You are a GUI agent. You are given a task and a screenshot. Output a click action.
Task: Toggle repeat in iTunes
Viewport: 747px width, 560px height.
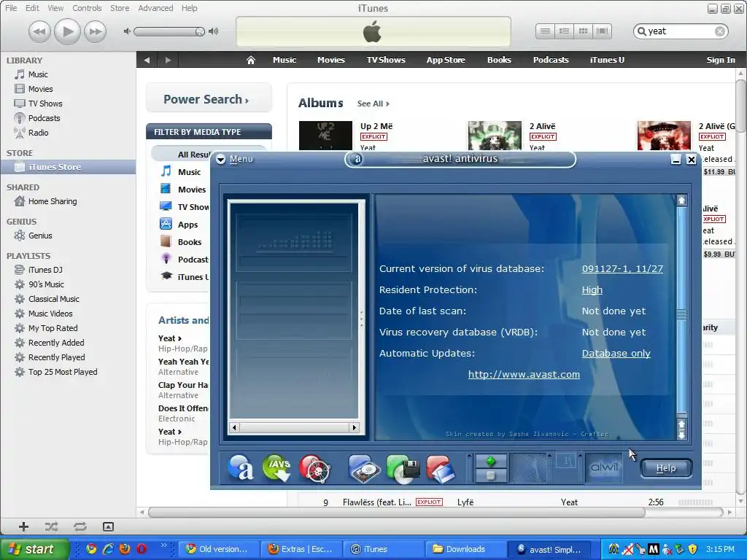click(80, 526)
